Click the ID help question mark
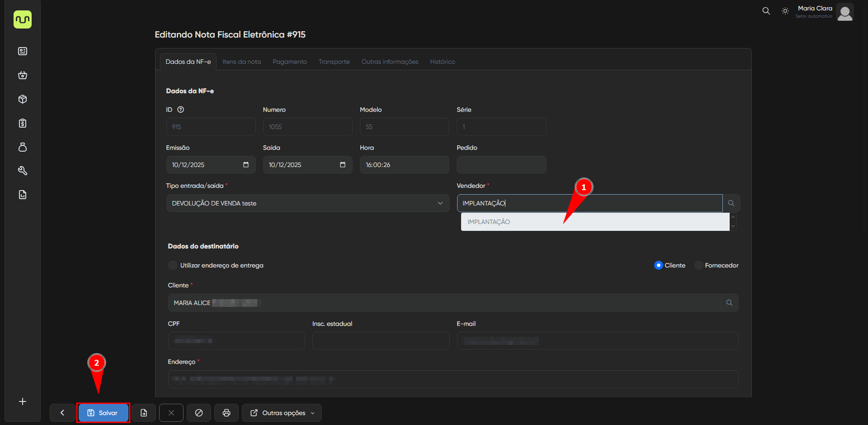Screen dimensions: 868x425 (x=181, y=110)
